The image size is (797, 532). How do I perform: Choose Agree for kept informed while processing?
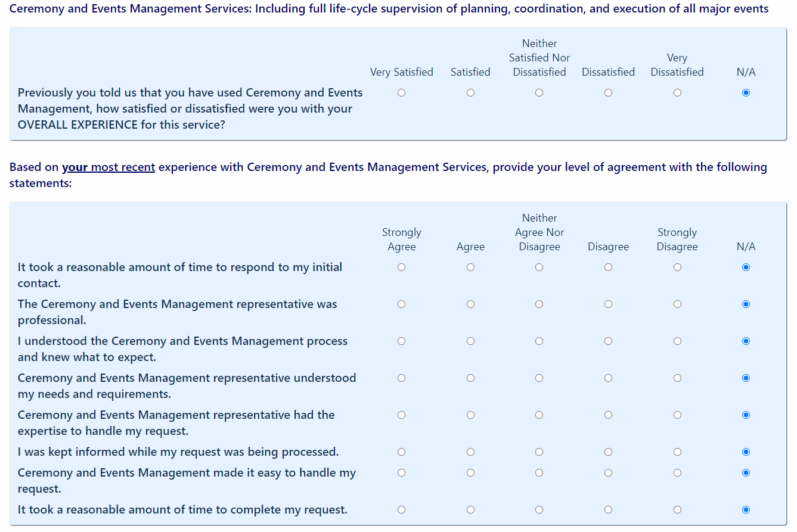(x=470, y=452)
